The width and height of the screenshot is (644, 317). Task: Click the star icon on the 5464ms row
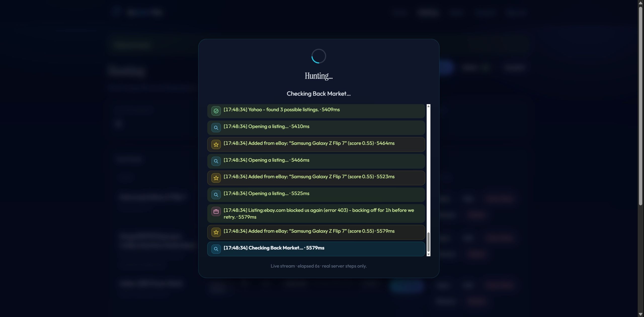click(x=216, y=144)
